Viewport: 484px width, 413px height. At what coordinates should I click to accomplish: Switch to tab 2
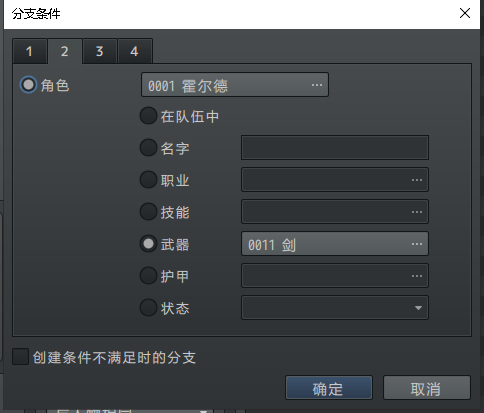(x=65, y=51)
